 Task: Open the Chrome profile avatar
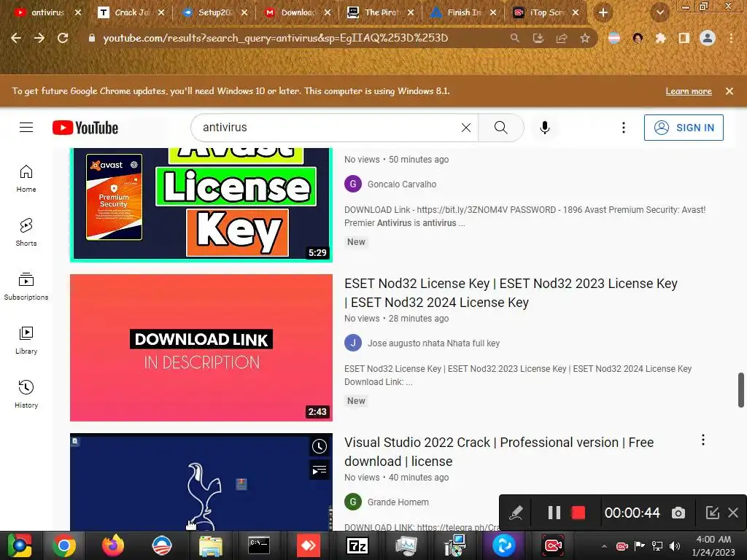[708, 38]
